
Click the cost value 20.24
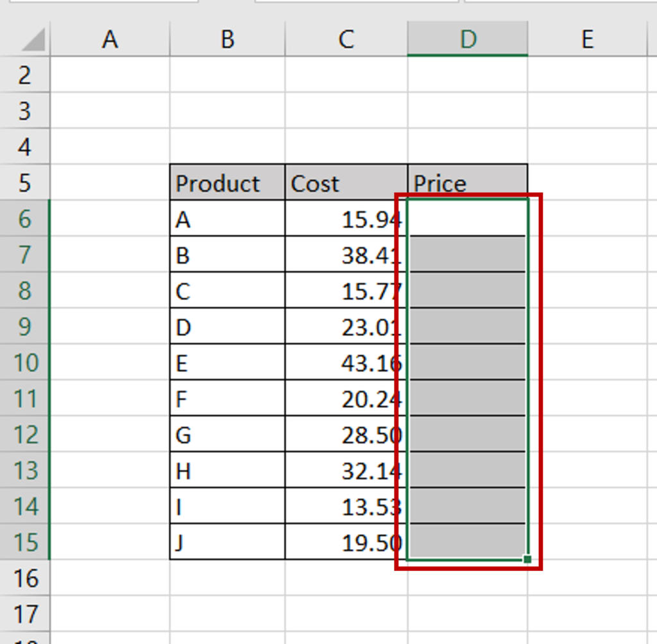[x=346, y=398]
